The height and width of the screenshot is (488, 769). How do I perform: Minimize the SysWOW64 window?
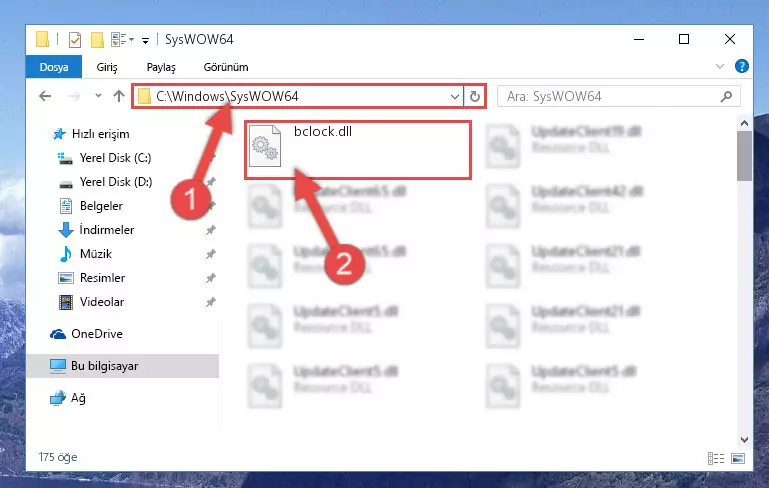tap(639, 39)
